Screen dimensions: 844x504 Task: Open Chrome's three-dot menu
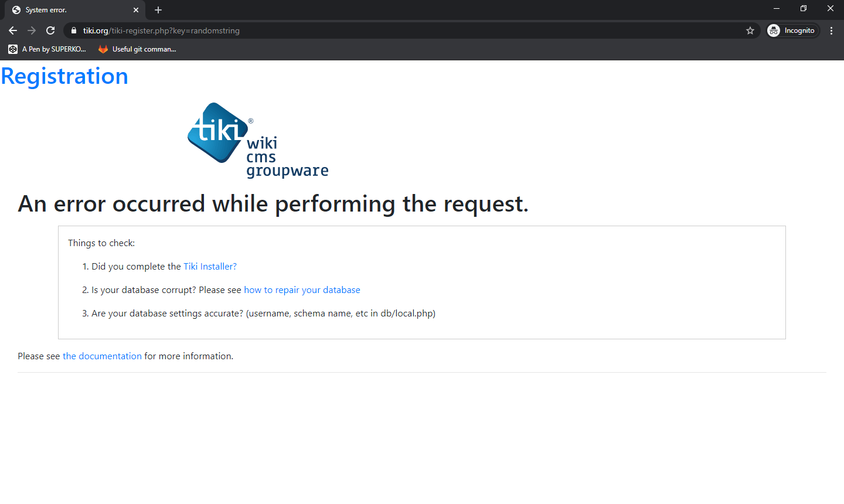point(831,30)
